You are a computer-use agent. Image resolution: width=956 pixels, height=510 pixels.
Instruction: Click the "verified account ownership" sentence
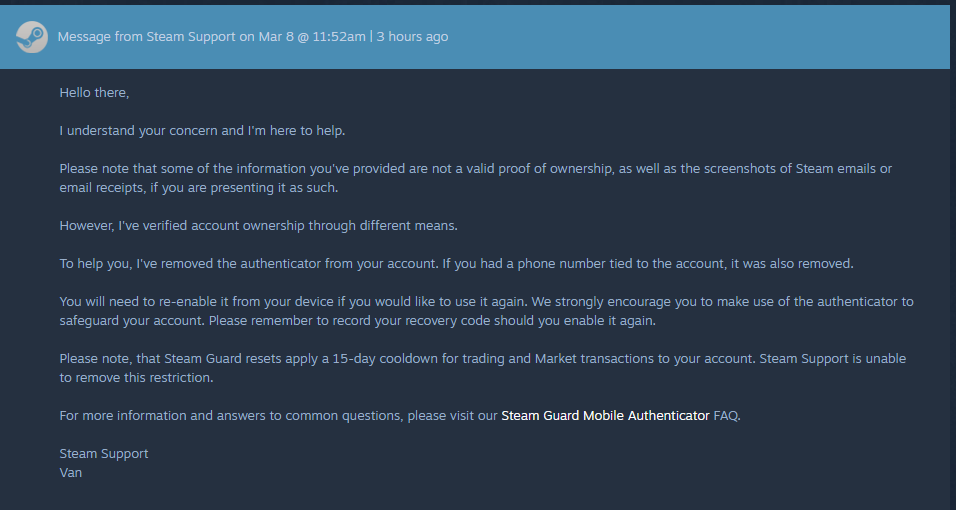(258, 225)
